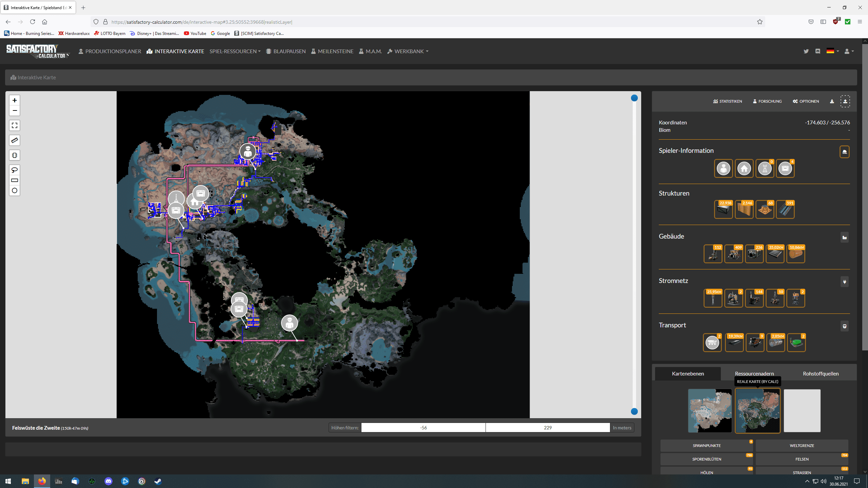Select the rectangle selection tool
The image size is (868, 488).
click(15, 180)
